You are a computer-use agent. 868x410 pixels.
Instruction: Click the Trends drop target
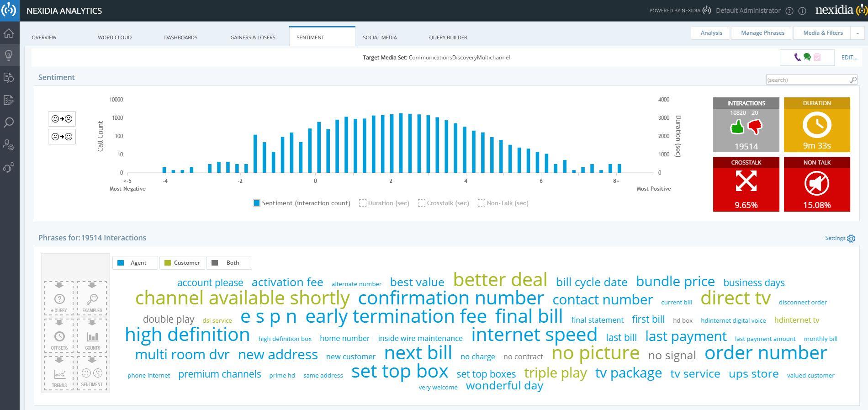pos(58,373)
